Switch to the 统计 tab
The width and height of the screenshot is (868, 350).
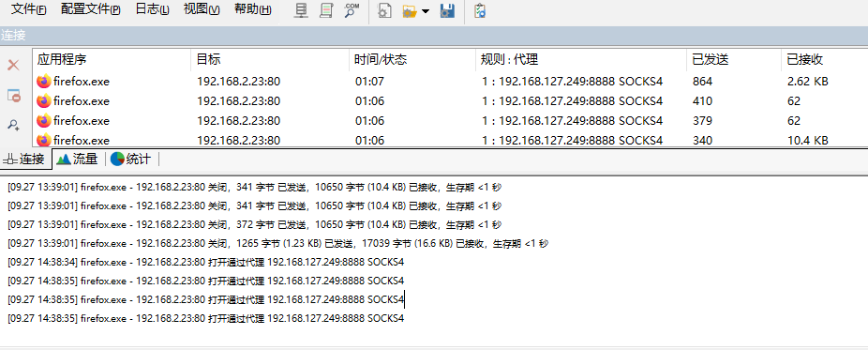click(x=131, y=160)
